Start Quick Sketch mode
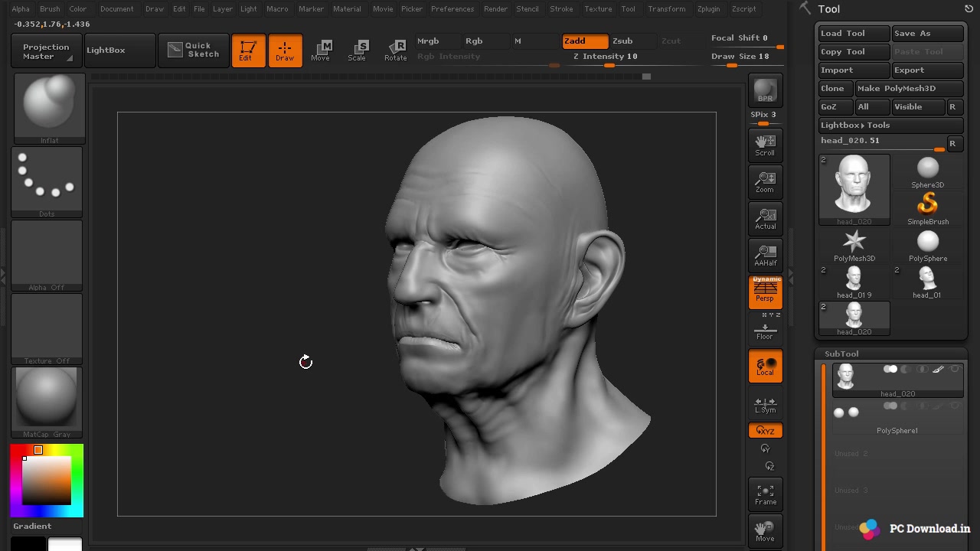Image resolution: width=980 pixels, height=551 pixels. click(194, 51)
